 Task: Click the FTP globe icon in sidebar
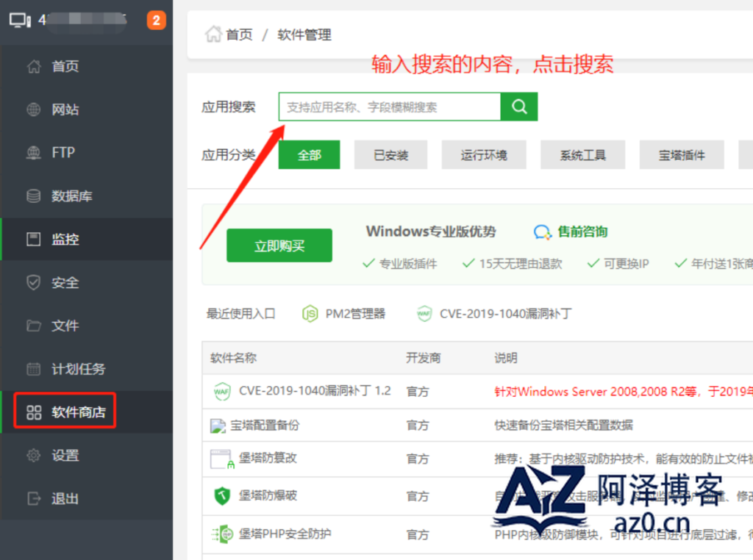34,153
